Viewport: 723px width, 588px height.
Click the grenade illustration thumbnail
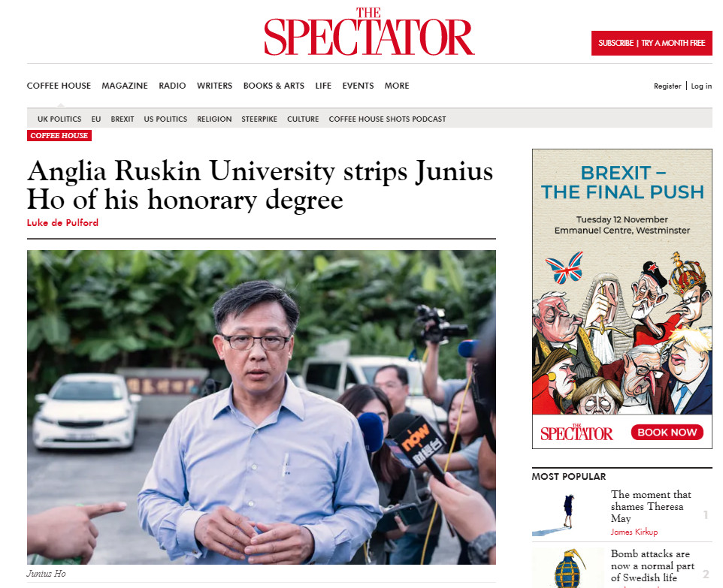point(567,568)
